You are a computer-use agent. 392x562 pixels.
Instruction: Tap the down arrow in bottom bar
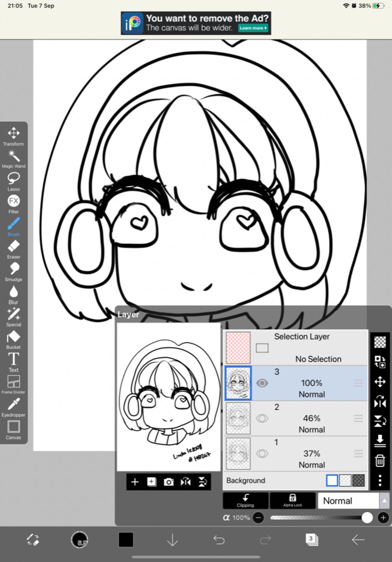pyautogui.click(x=173, y=540)
